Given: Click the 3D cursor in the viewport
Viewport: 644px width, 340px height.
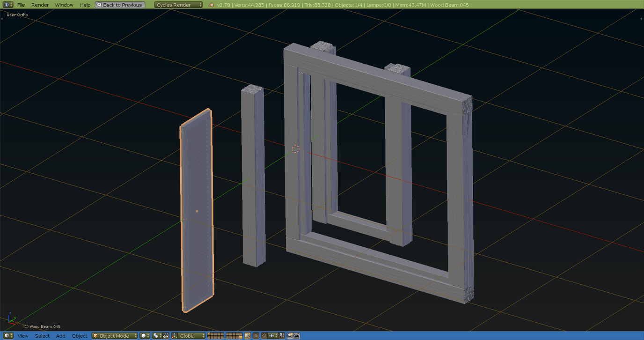Looking at the screenshot, I should pos(296,149).
